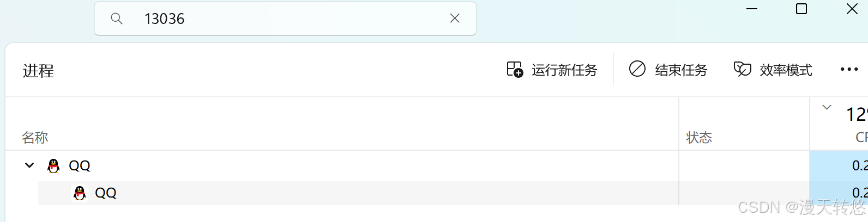Screen dimensions: 868x222
Task: Click the child QQ penguin icon
Action: (80, 193)
